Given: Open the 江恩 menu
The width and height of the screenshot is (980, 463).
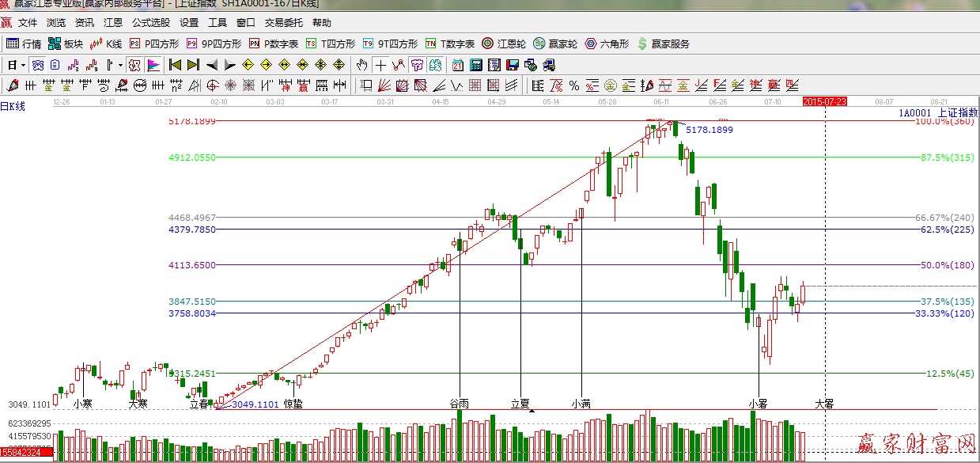Looking at the screenshot, I should (x=113, y=23).
